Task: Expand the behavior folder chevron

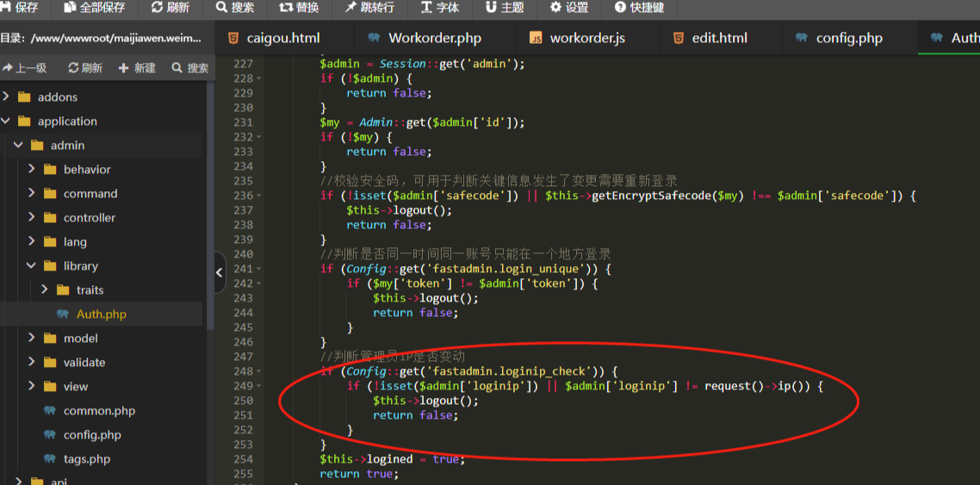Action: click(x=32, y=170)
